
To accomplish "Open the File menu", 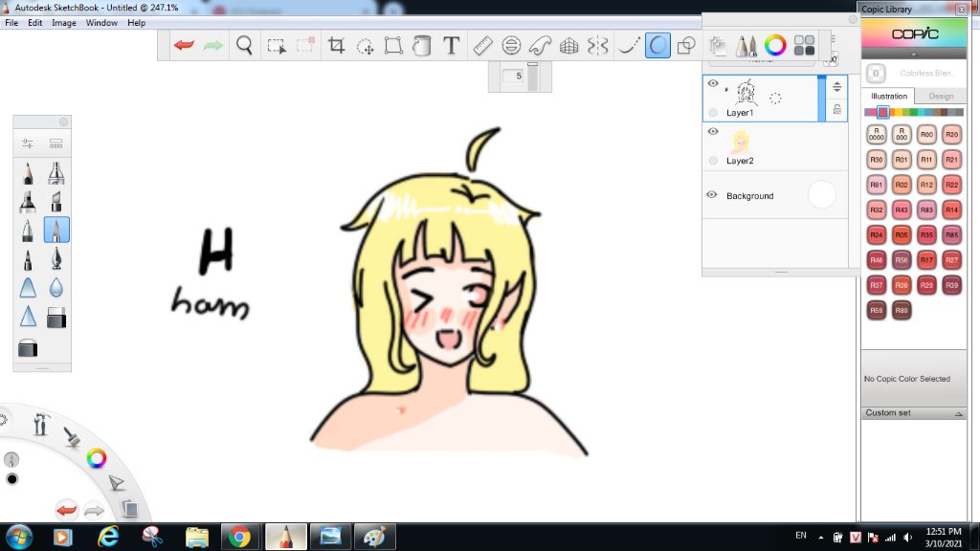I will [11, 23].
